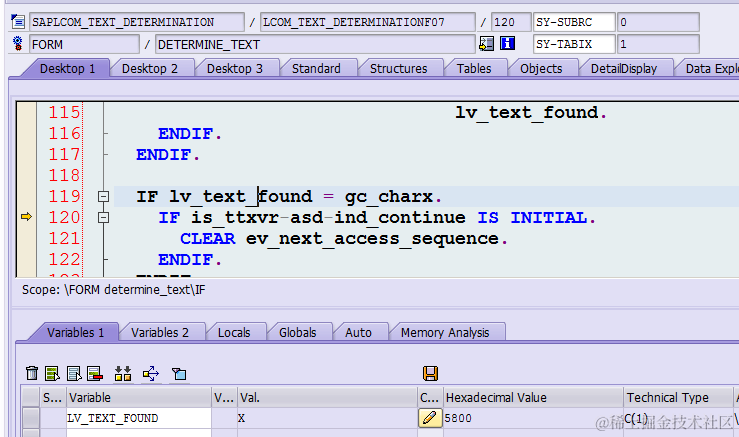Click the LCOM_TEXT_DETERMINATIONF07 include field

coord(367,22)
